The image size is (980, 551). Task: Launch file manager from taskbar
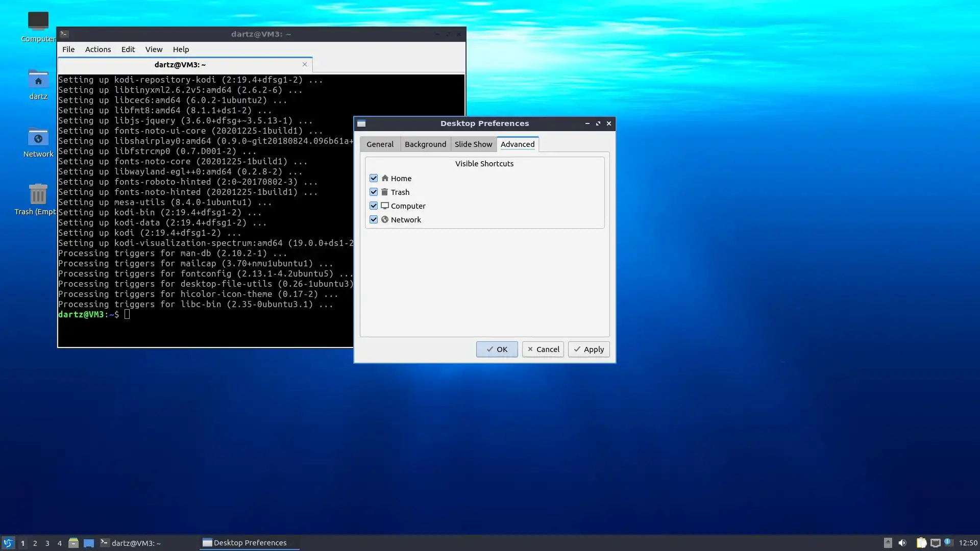pyautogui.click(x=73, y=543)
